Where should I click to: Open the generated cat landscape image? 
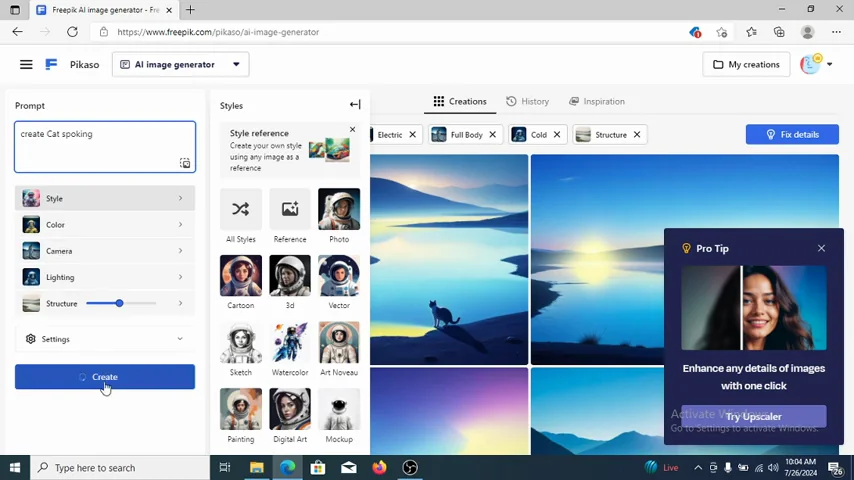tap(449, 259)
